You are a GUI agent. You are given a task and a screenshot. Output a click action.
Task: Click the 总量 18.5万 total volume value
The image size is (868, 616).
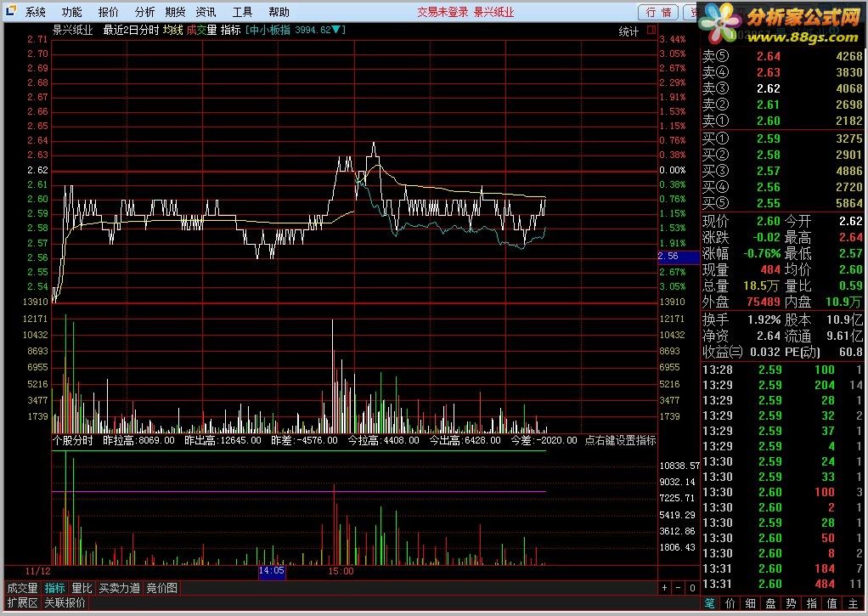pos(762,285)
